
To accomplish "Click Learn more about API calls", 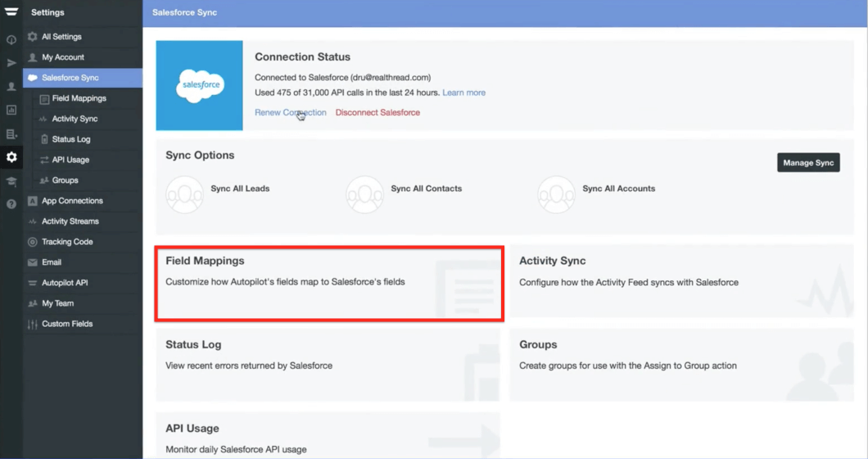I will pos(464,93).
